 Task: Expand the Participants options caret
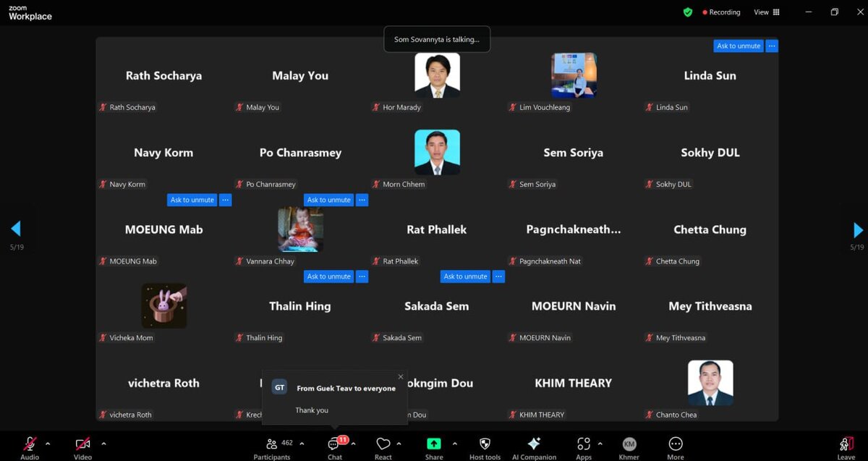(302, 444)
